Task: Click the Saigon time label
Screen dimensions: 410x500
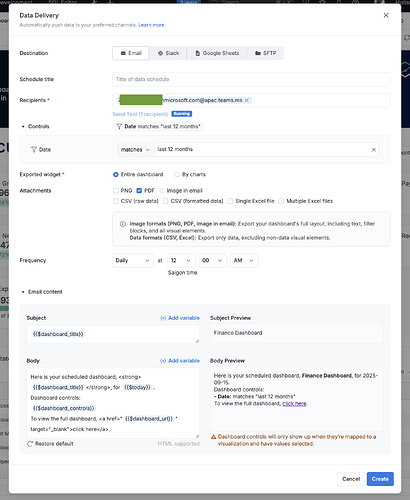Action: point(182,273)
